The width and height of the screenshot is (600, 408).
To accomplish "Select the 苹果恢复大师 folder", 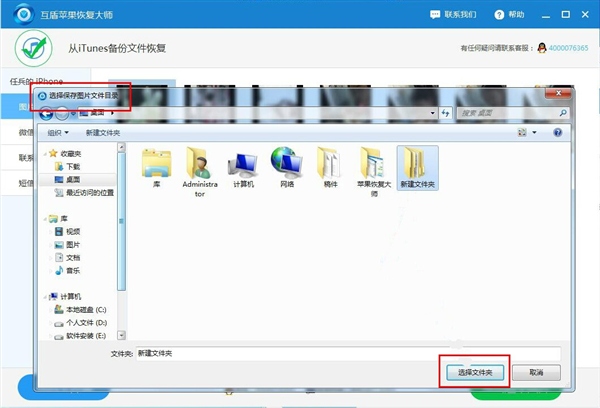I will [x=374, y=172].
